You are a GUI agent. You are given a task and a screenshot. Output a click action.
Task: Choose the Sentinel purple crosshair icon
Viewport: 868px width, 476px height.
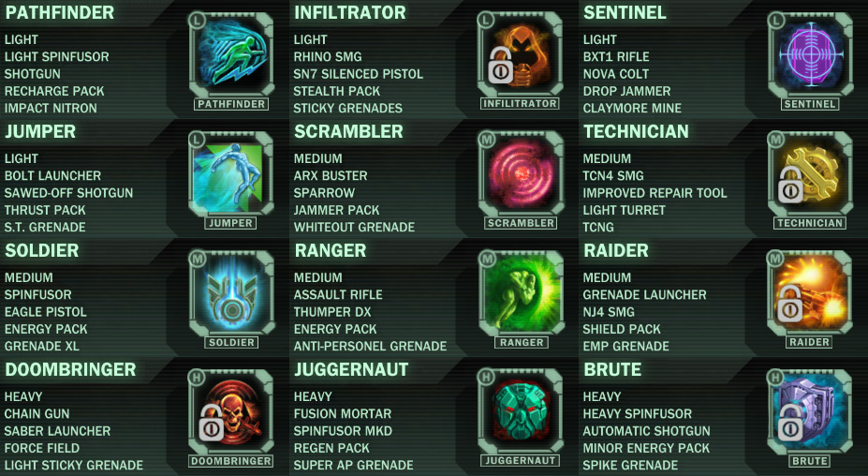click(810, 53)
